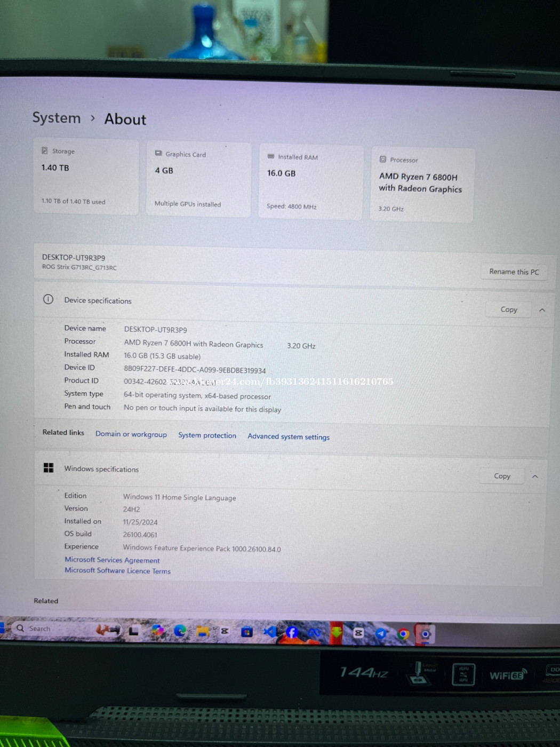Open the Domain or workgroup link
The width and height of the screenshot is (560, 747).
coord(131,434)
